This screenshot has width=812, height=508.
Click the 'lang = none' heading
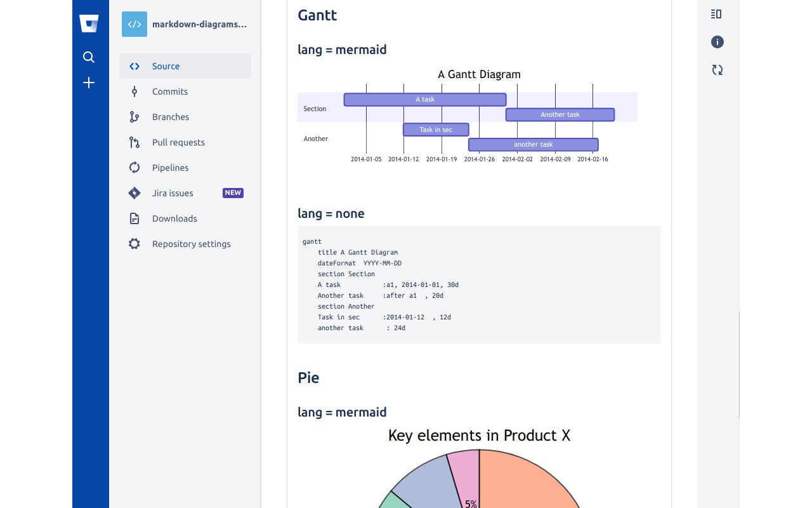pyautogui.click(x=331, y=213)
